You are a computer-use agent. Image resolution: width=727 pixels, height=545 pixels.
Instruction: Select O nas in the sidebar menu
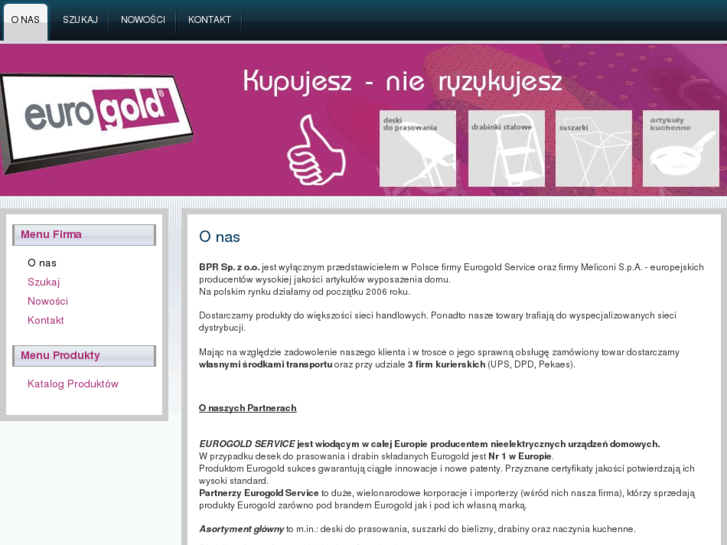click(x=42, y=263)
